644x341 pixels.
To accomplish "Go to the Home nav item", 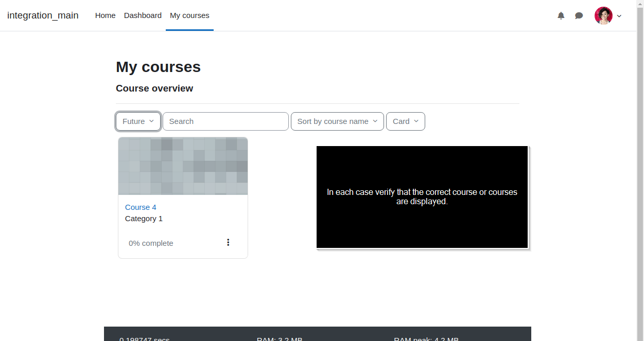I will [x=105, y=15].
